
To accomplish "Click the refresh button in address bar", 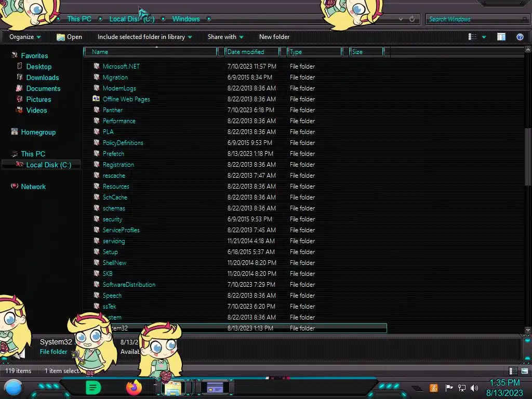I will tap(412, 19).
